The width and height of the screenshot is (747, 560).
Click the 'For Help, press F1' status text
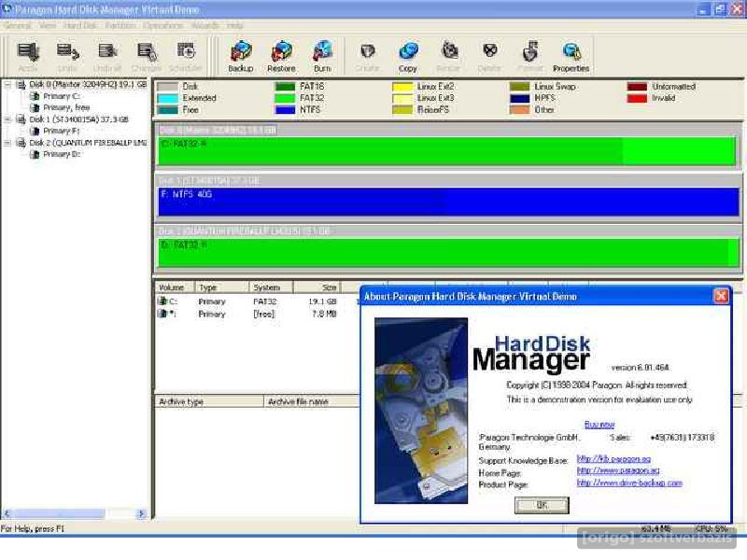[33, 528]
